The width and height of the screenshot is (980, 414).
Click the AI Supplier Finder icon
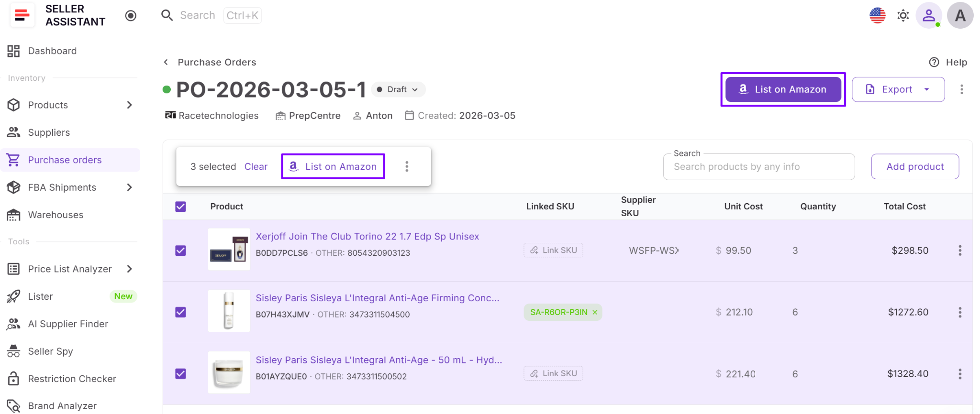tap(13, 324)
